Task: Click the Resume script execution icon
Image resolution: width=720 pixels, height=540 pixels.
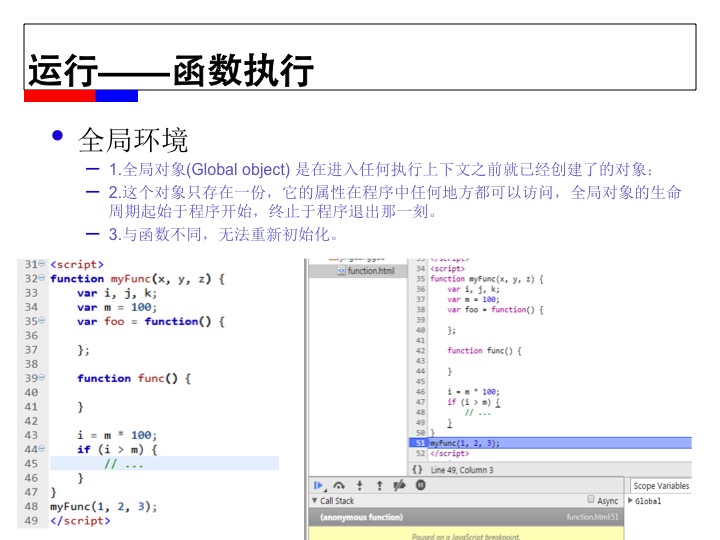Action: click(x=320, y=485)
